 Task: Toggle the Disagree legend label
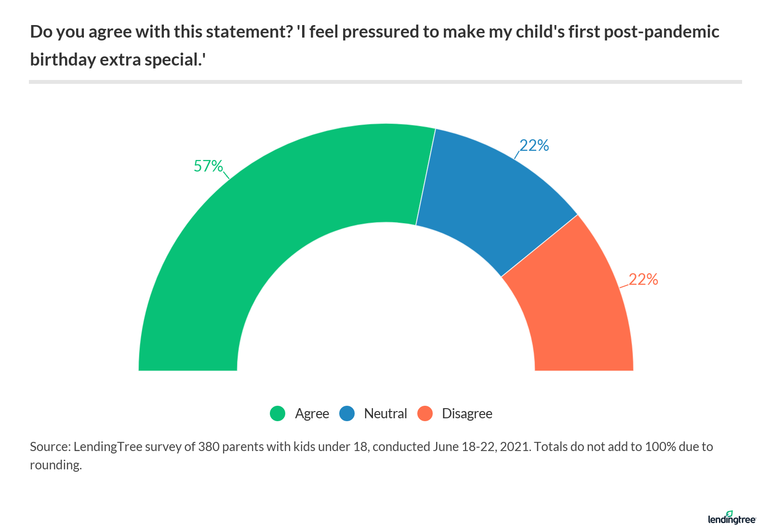(467, 413)
